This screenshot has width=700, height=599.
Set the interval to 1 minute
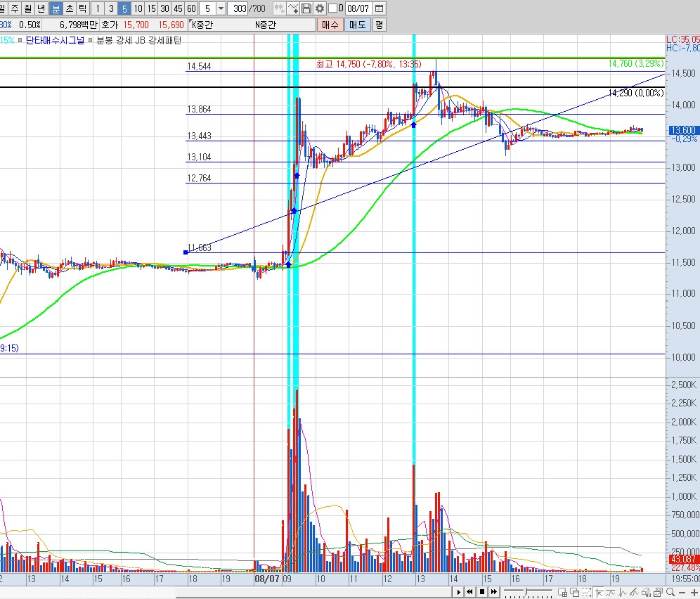pos(98,8)
